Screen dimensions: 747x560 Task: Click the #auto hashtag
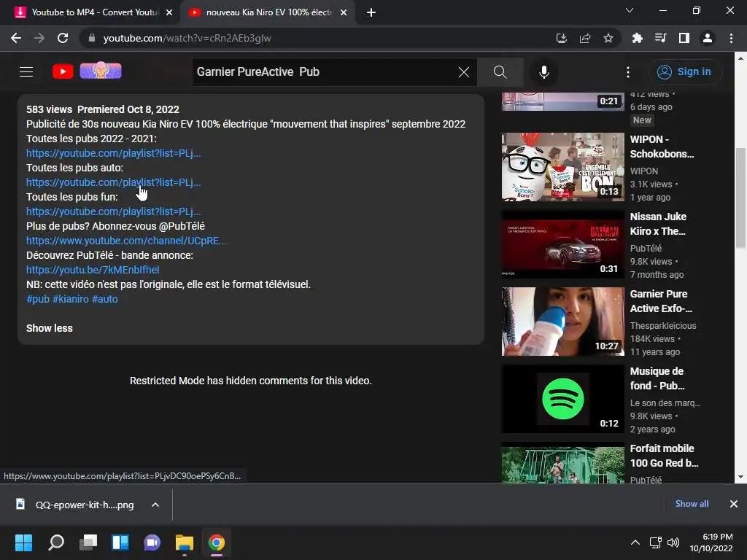point(105,299)
